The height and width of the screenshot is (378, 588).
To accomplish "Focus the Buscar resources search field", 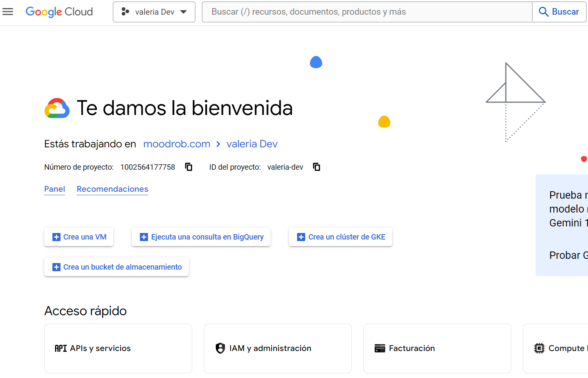I will 367,12.
